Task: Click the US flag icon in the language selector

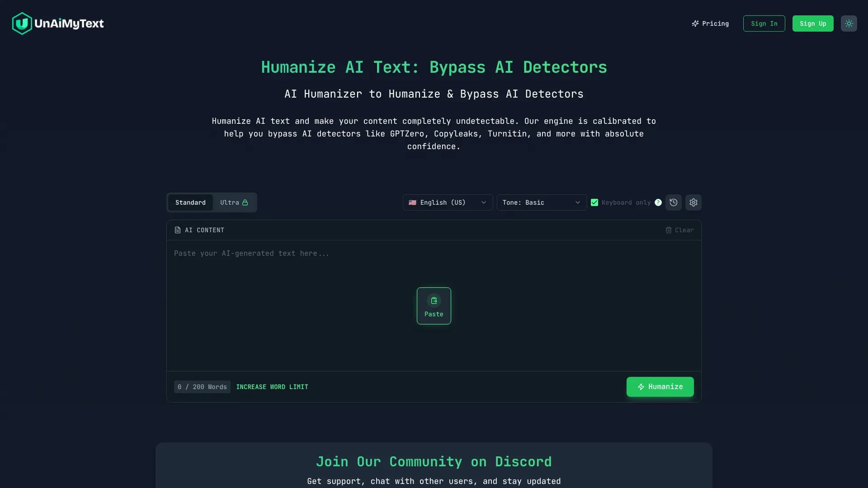Action: [413, 202]
